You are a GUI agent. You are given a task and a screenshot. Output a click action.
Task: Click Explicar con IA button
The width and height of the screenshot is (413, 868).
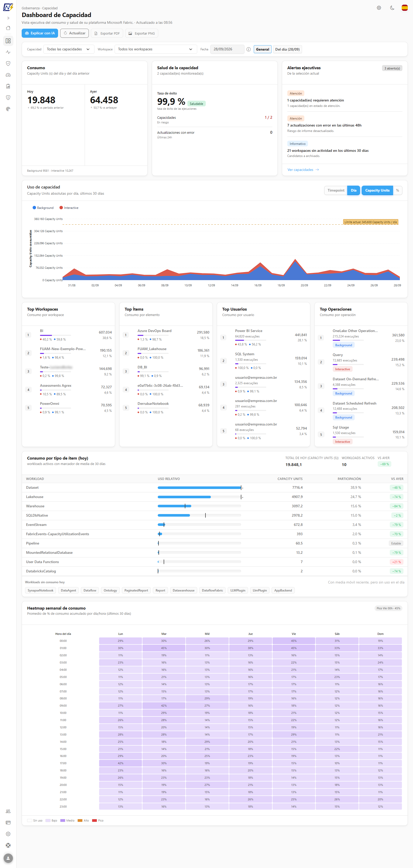pos(40,33)
